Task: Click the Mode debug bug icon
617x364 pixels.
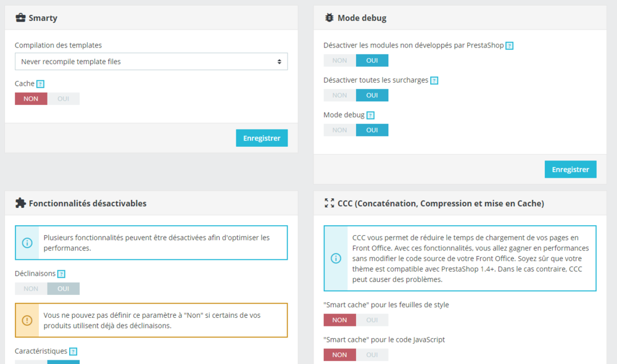Action: click(329, 18)
